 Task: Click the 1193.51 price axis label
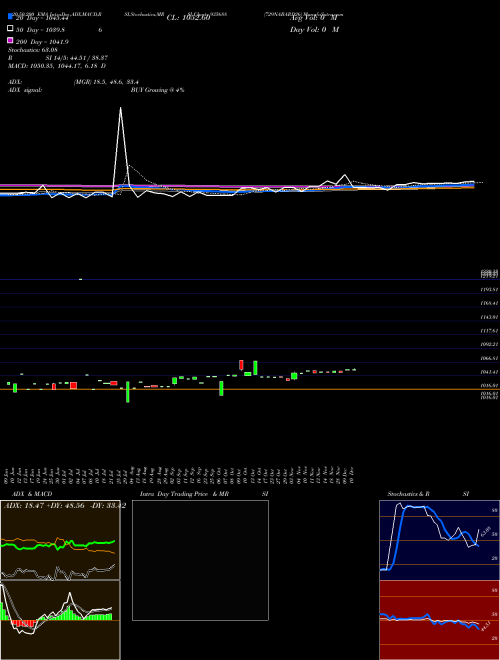(x=489, y=290)
